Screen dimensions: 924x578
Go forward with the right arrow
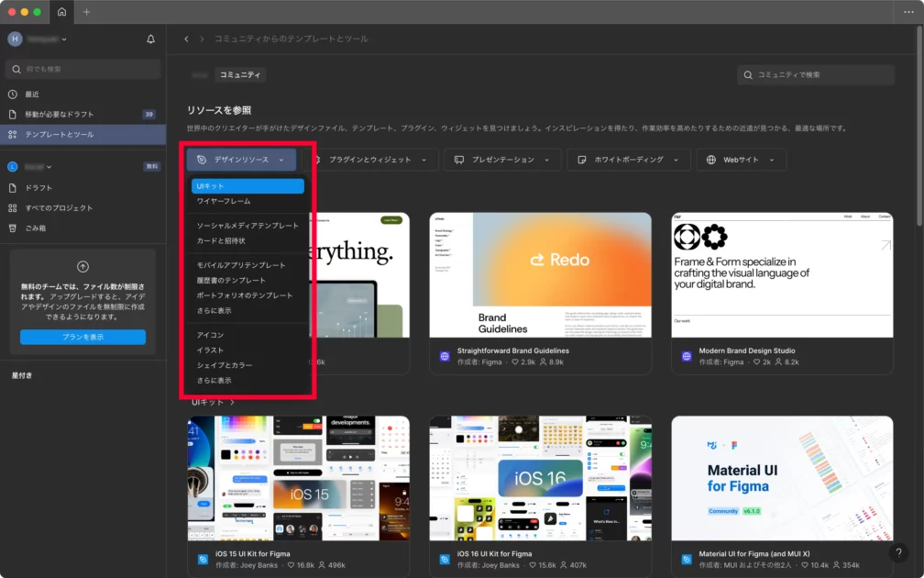click(x=202, y=39)
